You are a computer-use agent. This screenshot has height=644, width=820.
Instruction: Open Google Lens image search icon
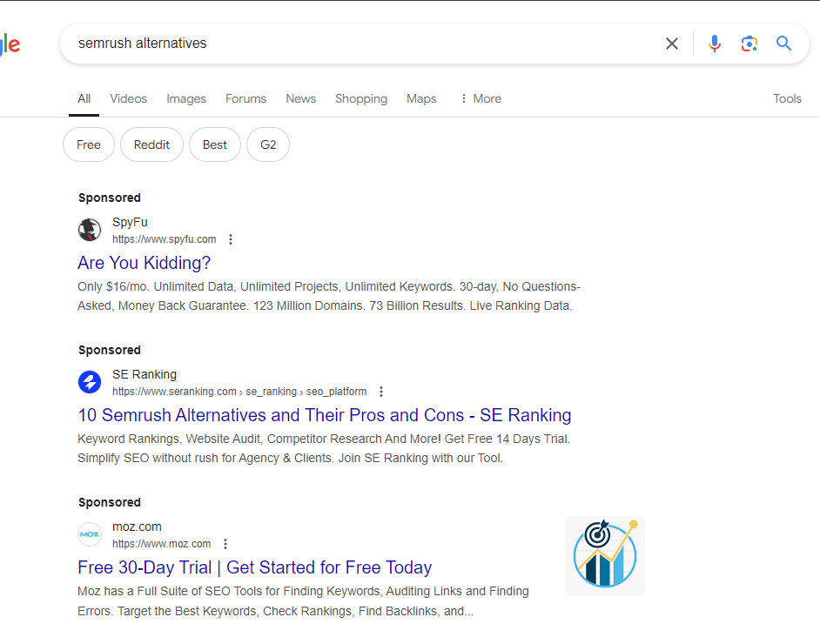[x=749, y=44]
